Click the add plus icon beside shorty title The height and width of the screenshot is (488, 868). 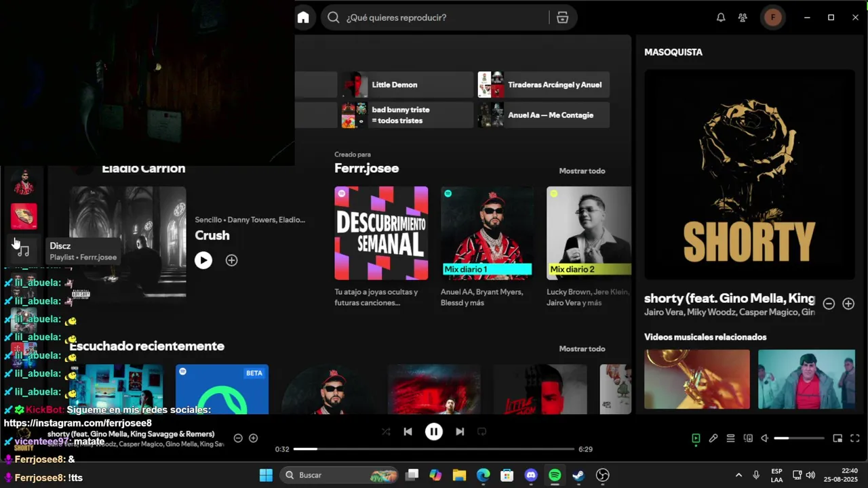[x=848, y=304]
